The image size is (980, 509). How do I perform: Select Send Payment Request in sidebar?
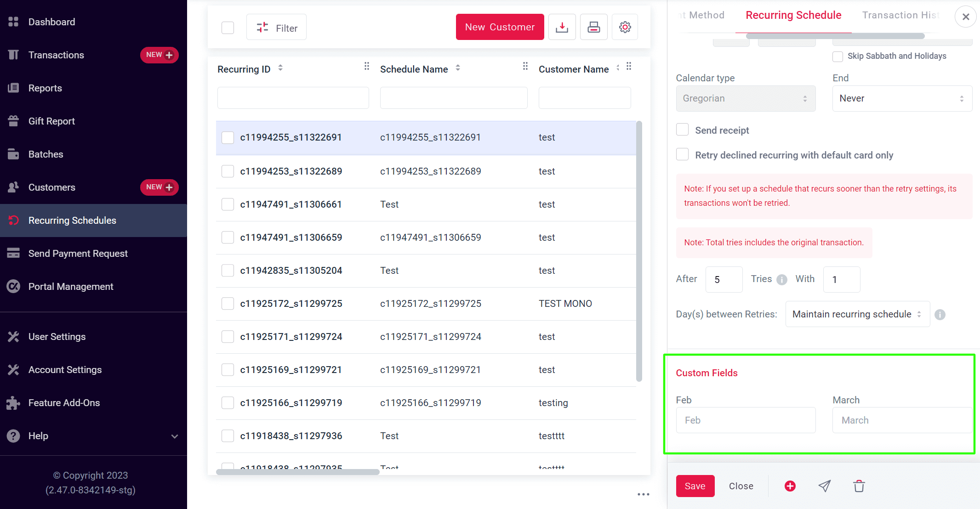(78, 253)
